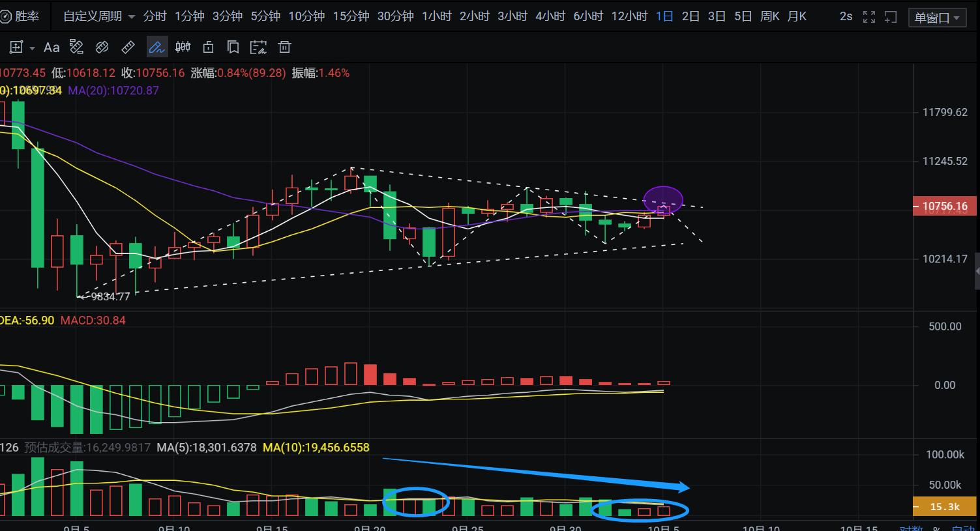Select the active 1日 daily interval
This screenshot has height=531, width=980.
tap(665, 16)
